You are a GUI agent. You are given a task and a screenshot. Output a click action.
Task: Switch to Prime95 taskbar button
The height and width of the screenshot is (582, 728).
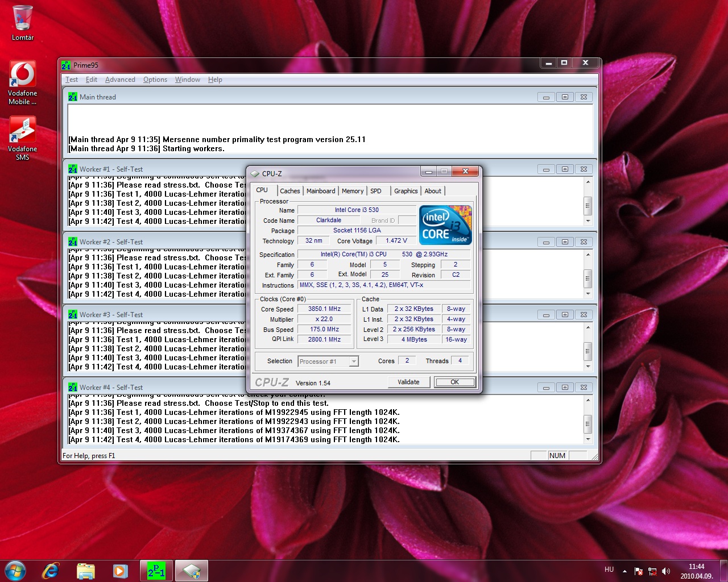point(156,571)
